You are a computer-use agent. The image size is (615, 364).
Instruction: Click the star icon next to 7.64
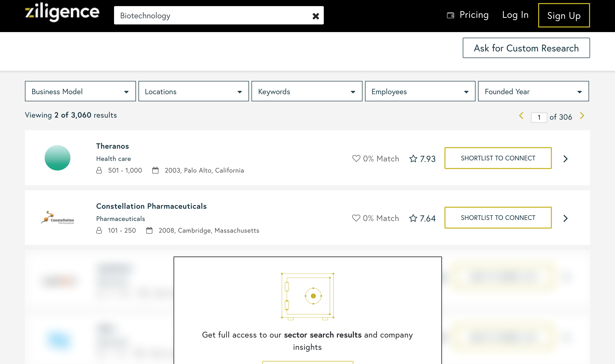point(413,218)
